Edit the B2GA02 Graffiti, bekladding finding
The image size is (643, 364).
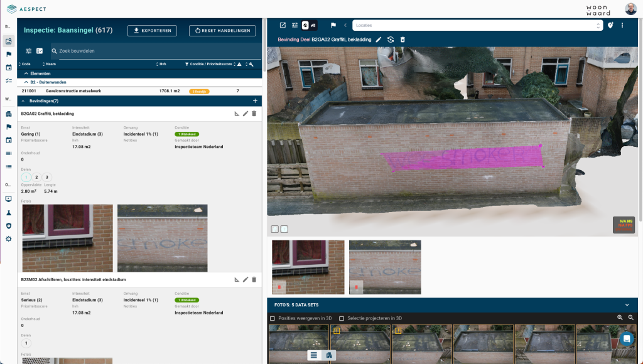(x=246, y=114)
